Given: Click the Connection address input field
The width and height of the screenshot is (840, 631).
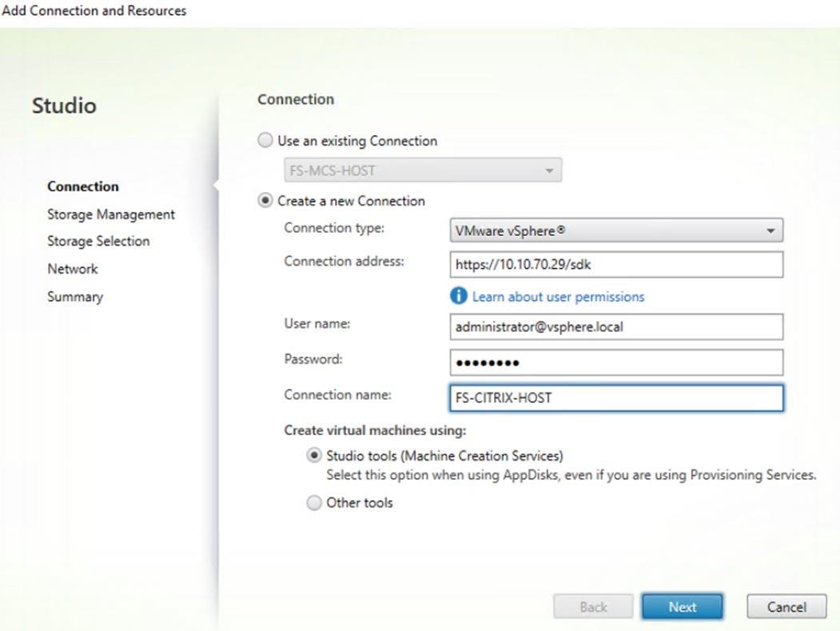Looking at the screenshot, I should 616,264.
